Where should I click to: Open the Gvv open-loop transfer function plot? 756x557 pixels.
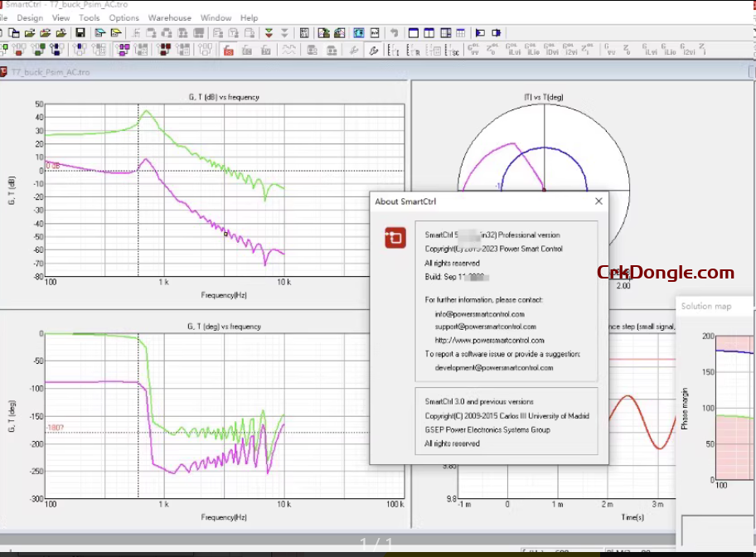click(x=472, y=48)
